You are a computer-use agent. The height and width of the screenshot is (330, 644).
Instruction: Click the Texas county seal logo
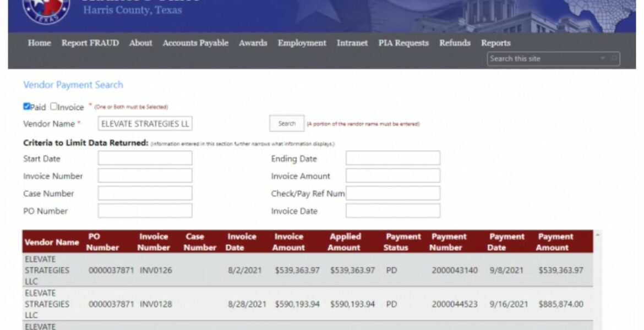(46, 9)
